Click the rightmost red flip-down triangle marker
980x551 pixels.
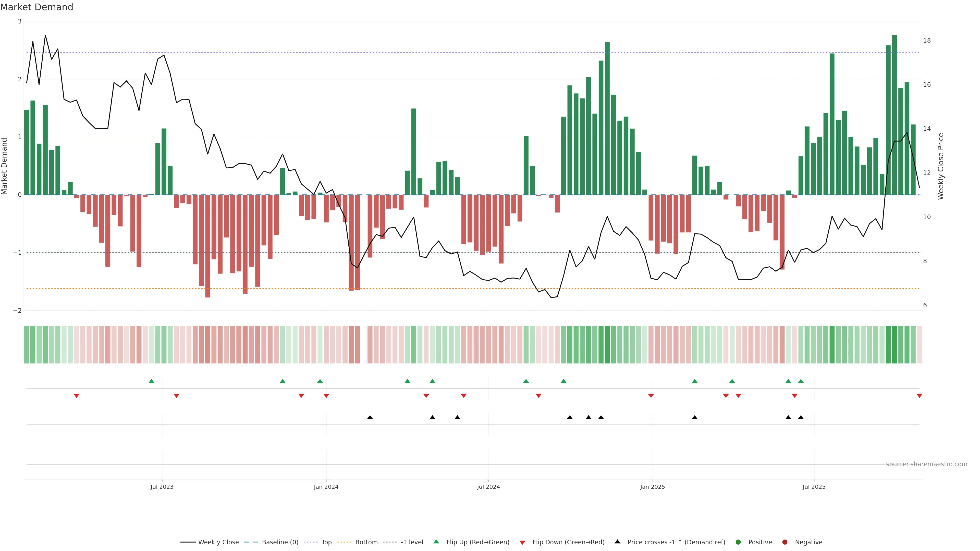(x=920, y=396)
